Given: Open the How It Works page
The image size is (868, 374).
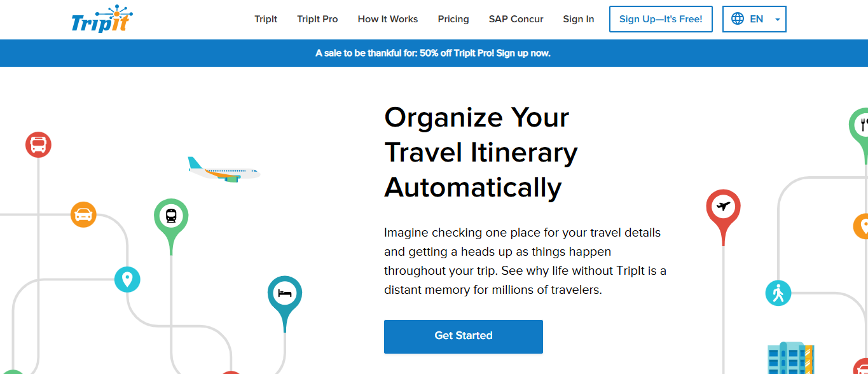Looking at the screenshot, I should 387,19.
